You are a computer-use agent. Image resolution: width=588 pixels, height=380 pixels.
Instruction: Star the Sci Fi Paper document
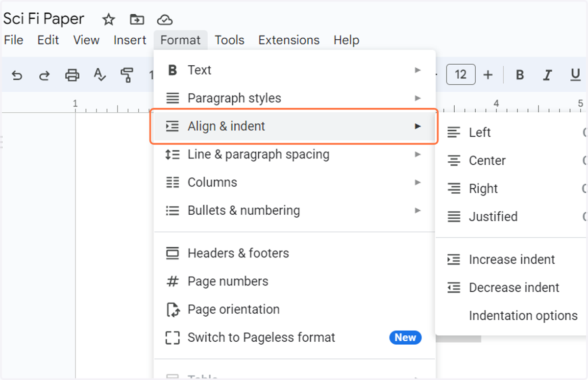point(108,20)
